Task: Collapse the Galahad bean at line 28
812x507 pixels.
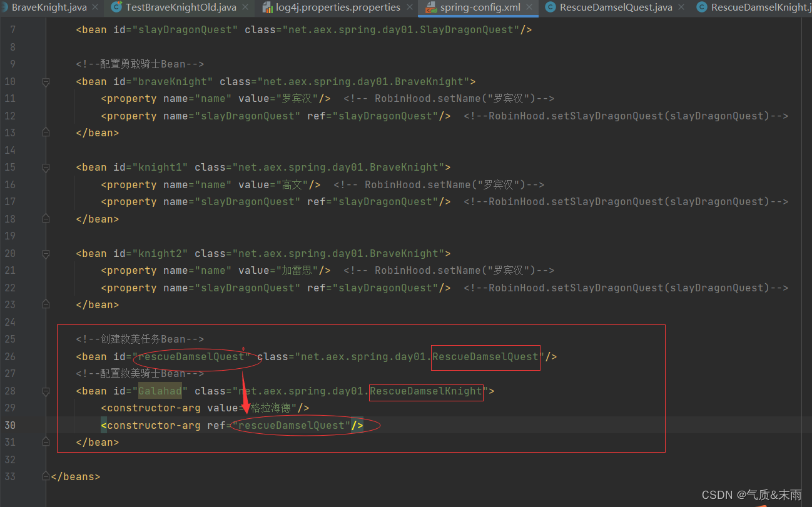Action: click(x=46, y=391)
